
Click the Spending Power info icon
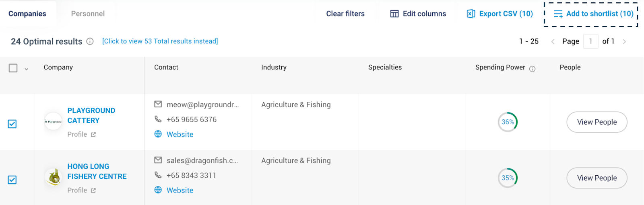[x=532, y=69]
